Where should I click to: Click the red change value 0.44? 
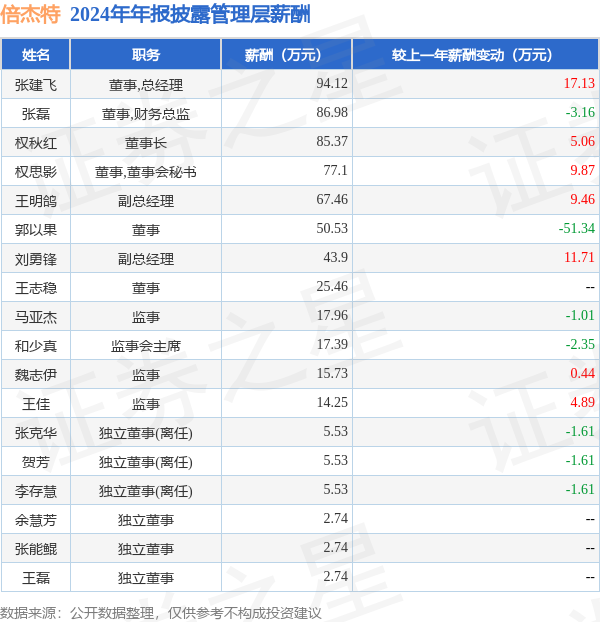click(x=582, y=373)
